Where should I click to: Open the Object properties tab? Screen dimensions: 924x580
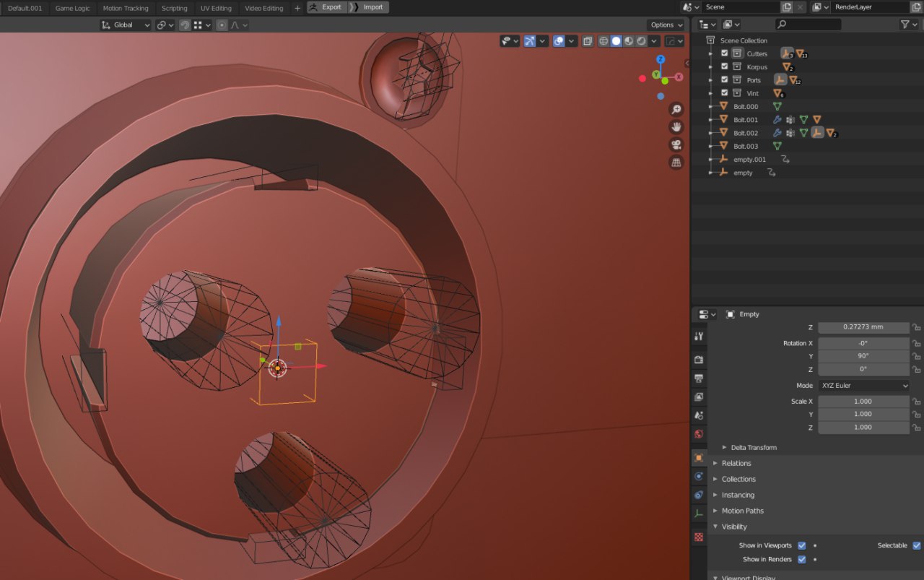tap(698, 457)
